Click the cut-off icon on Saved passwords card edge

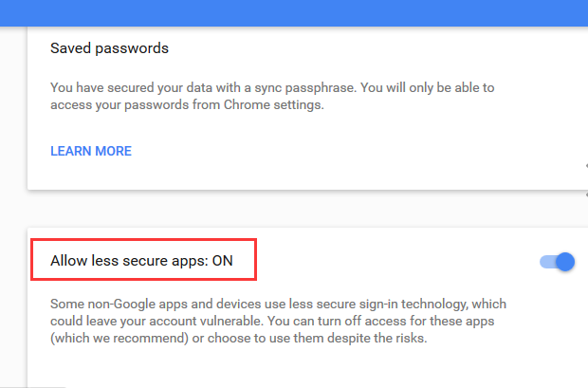click(x=586, y=165)
